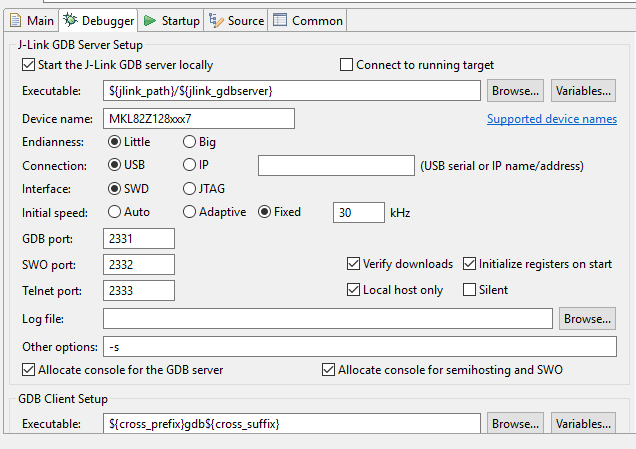This screenshot has width=636, height=449.
Task: Click the Main tab document icon
Action: [16, 20]
